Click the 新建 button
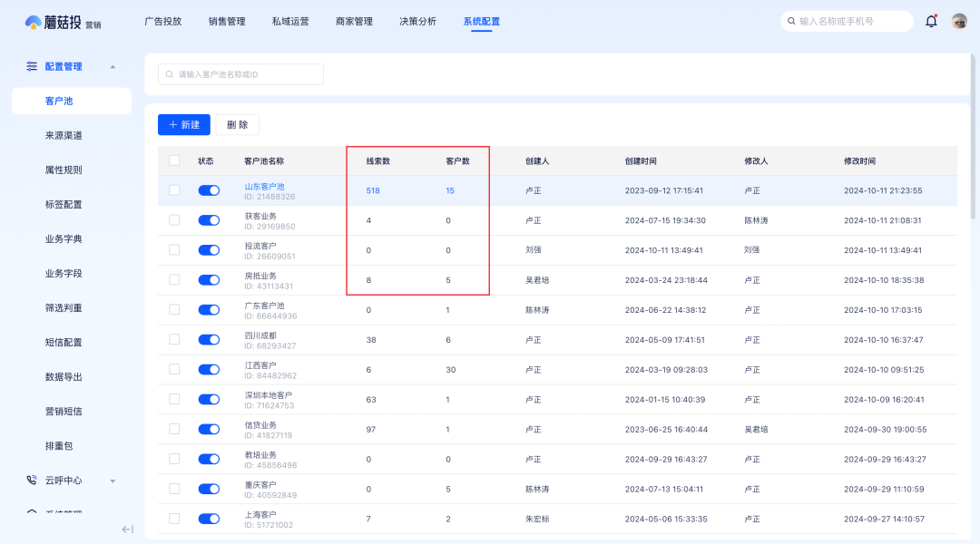 click(x=183, y=124)
